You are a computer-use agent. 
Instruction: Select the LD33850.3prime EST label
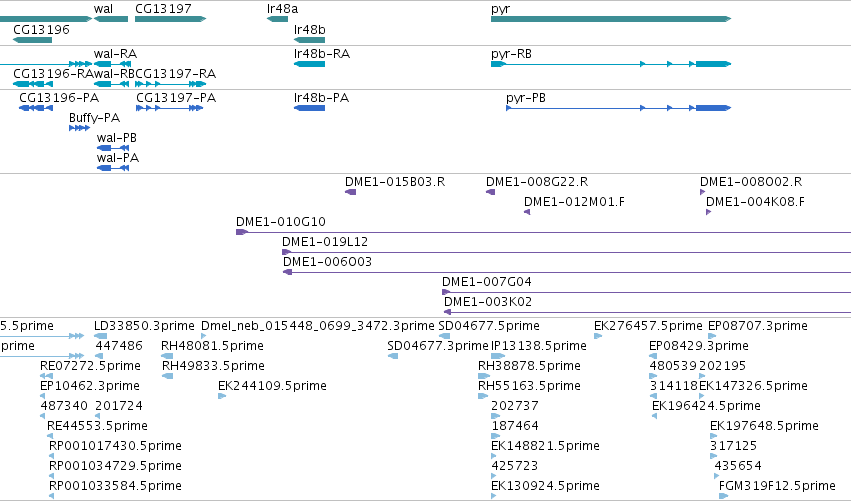point(144,326)
